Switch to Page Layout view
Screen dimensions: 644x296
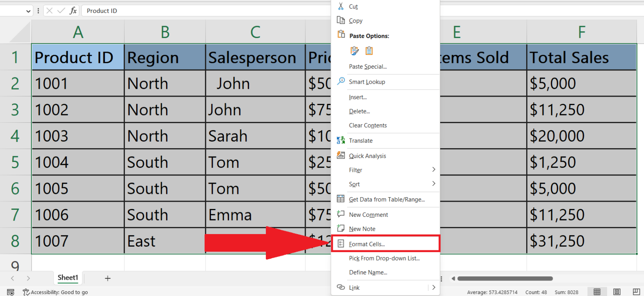[x=617, y=292]
